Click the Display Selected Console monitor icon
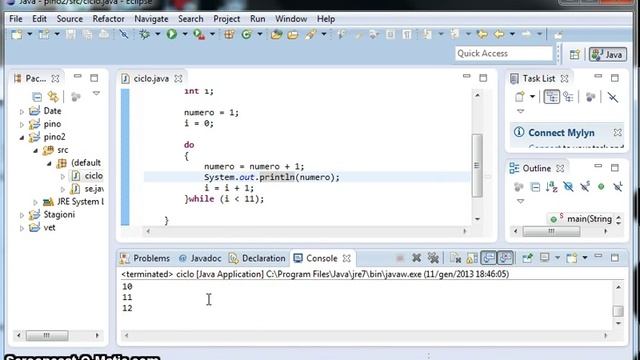The image size is (640, 360). coord(544,258)
